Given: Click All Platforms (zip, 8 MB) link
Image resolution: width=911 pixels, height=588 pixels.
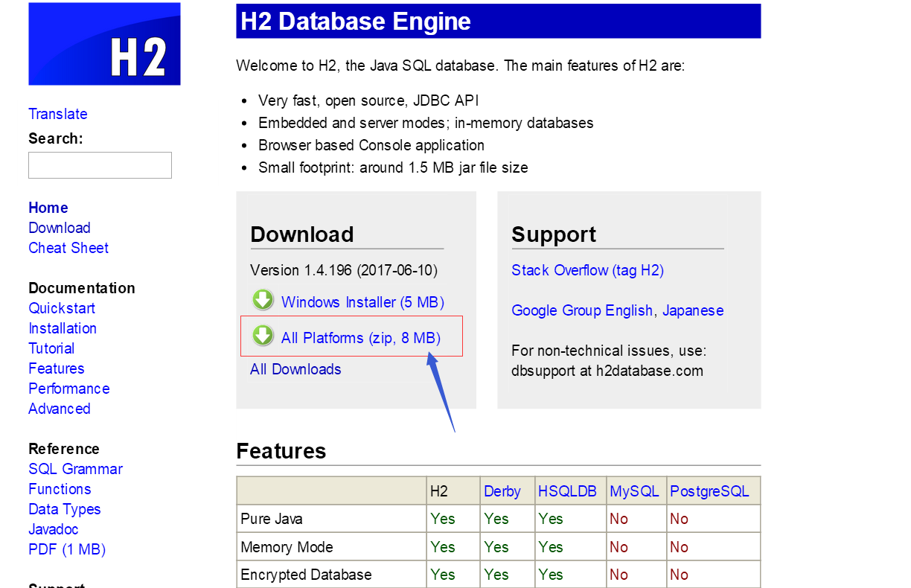Looking at the screenshot, I should 361,338.
